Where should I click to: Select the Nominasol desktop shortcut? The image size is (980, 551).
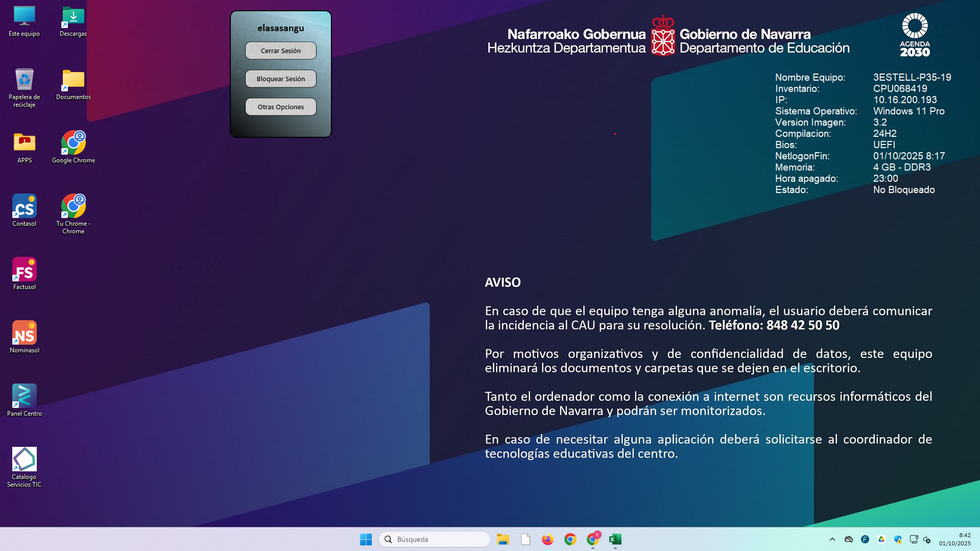coord(24,337)
